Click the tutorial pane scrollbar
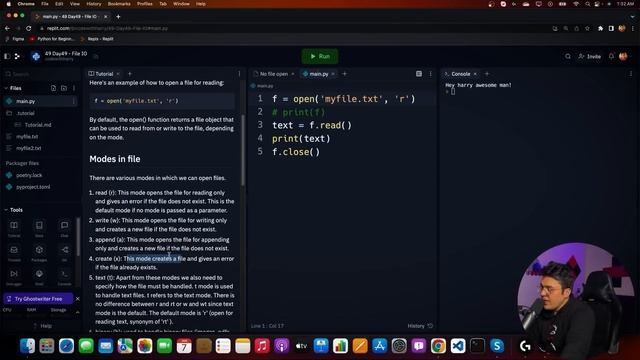The width and height of the screenshot is (640, 360). tap(243, 150)
